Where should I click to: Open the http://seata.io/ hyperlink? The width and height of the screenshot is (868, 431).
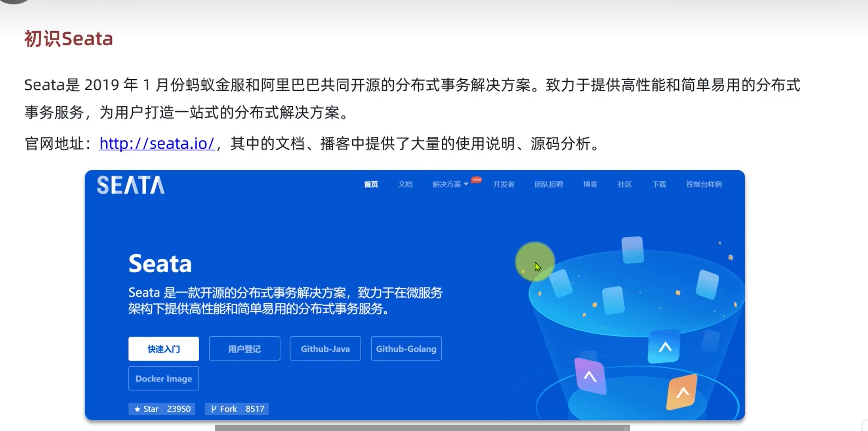[x=157, y=144]
